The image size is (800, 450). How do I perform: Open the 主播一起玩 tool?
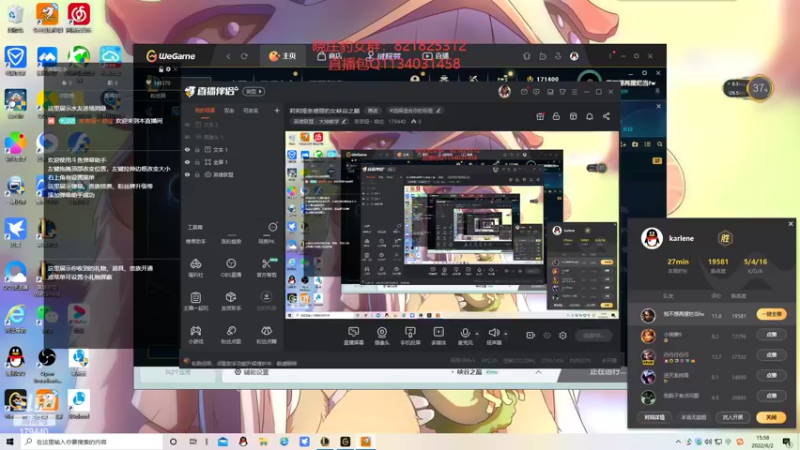point(195,301)
